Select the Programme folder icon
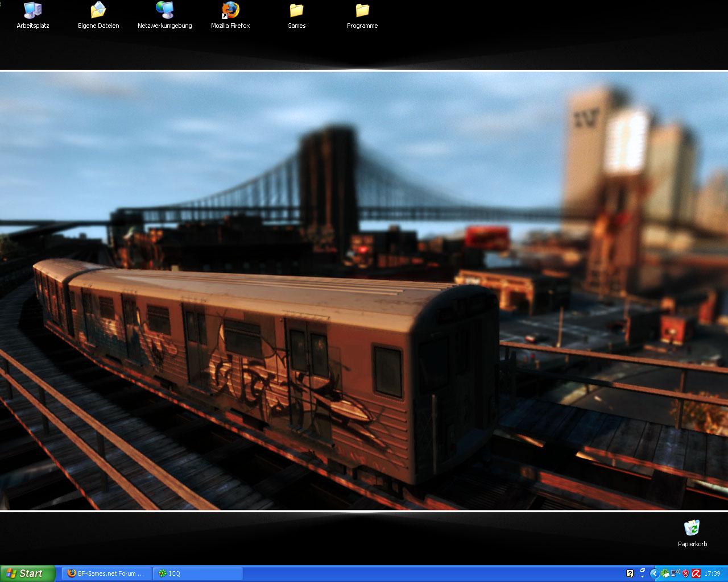 point(362,16)
